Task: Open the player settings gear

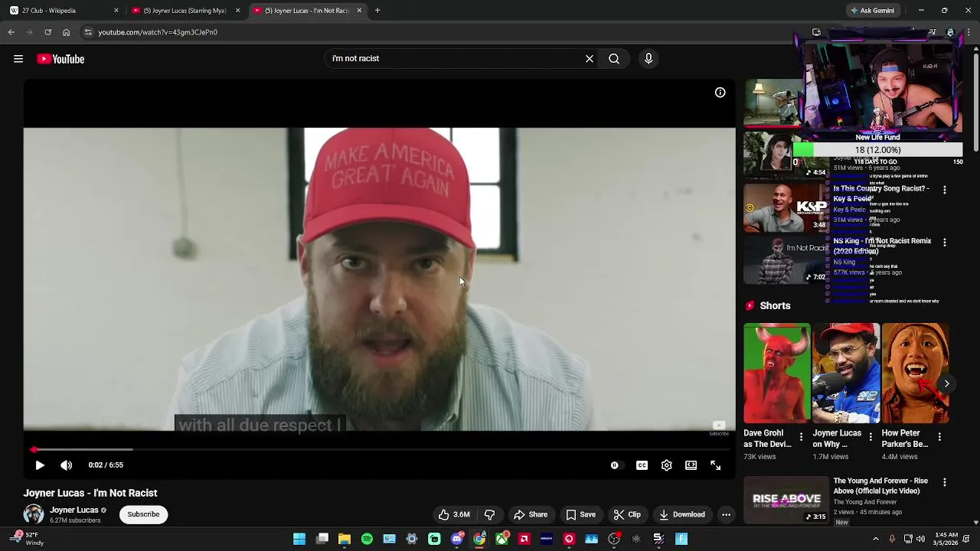Action: (667, 465)
